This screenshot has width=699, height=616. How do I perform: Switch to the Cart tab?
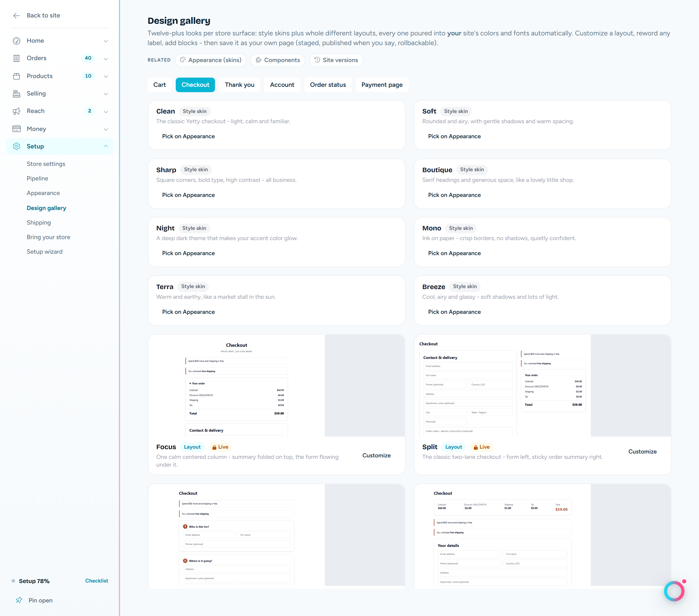[159, 85]
